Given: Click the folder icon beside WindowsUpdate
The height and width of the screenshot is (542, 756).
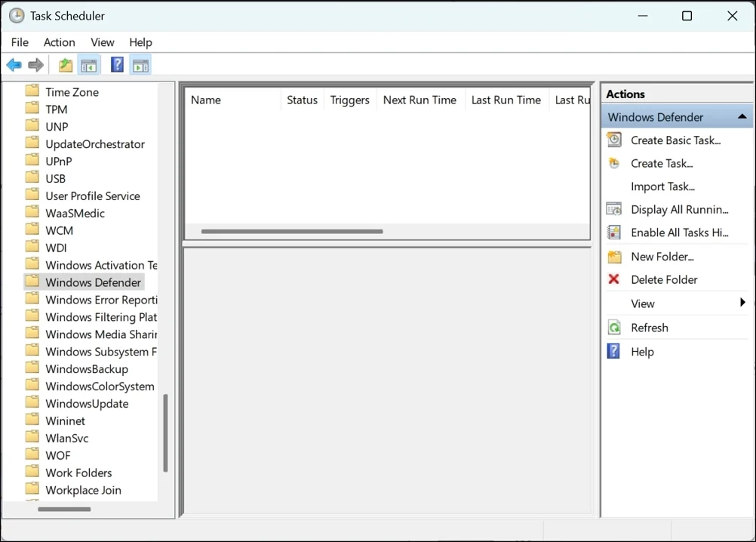Looking at the screenshot, I should 32,402.
